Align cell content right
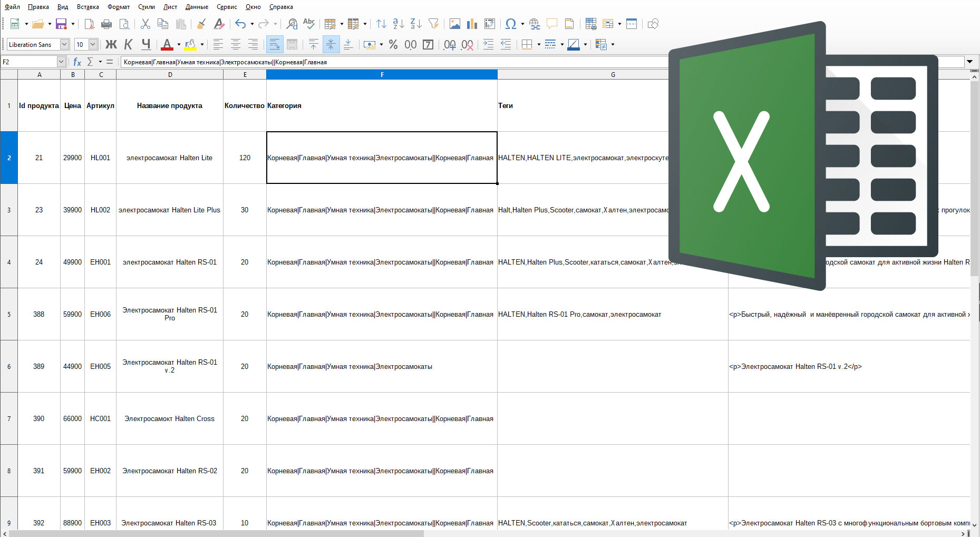This screenshot has width=980, height=537. click(253, 44)
